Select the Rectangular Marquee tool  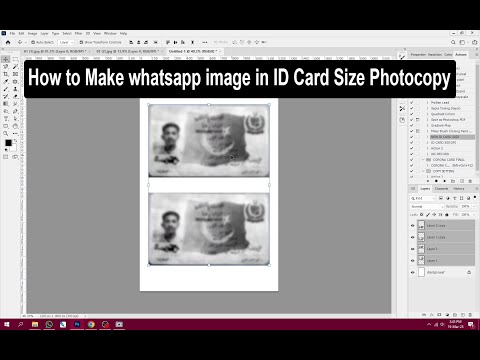pyautogui.click(x=15, y=59)
